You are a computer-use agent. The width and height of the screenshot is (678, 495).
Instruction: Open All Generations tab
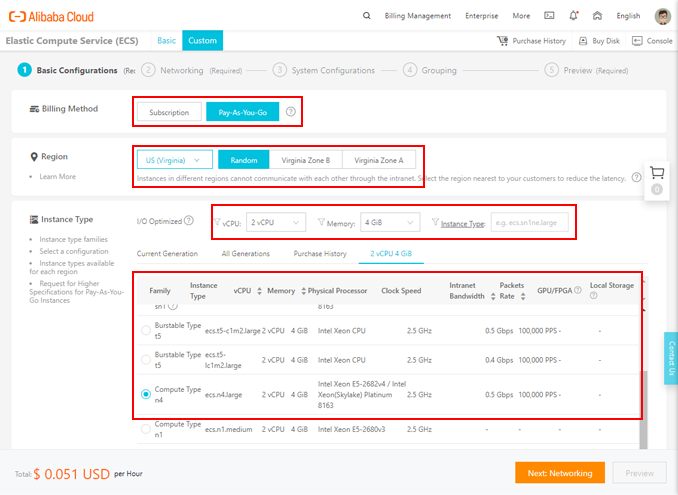point(246,254)
